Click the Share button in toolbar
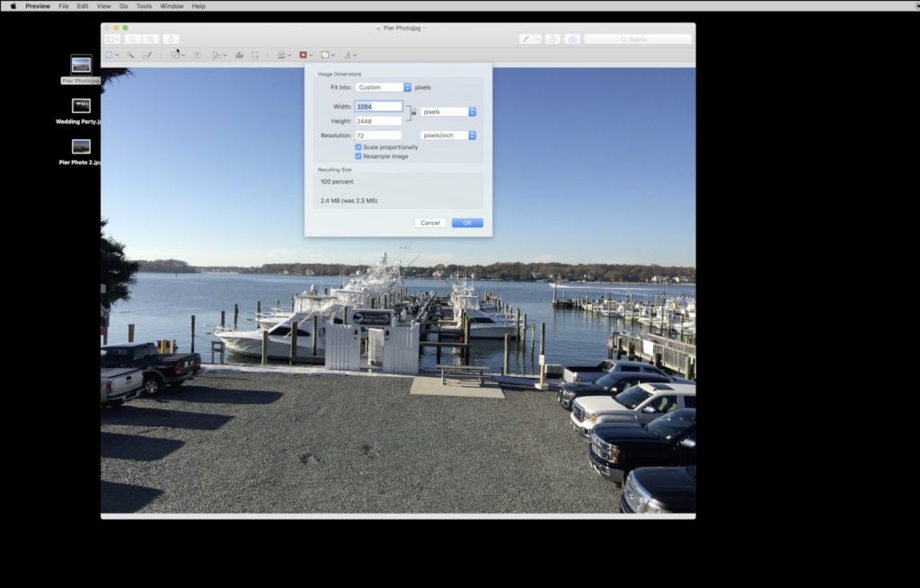920x588 pixels. [171, 39]
